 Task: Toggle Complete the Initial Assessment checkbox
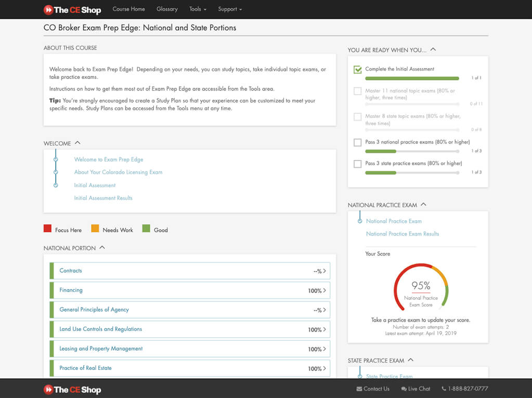(358, 70)
